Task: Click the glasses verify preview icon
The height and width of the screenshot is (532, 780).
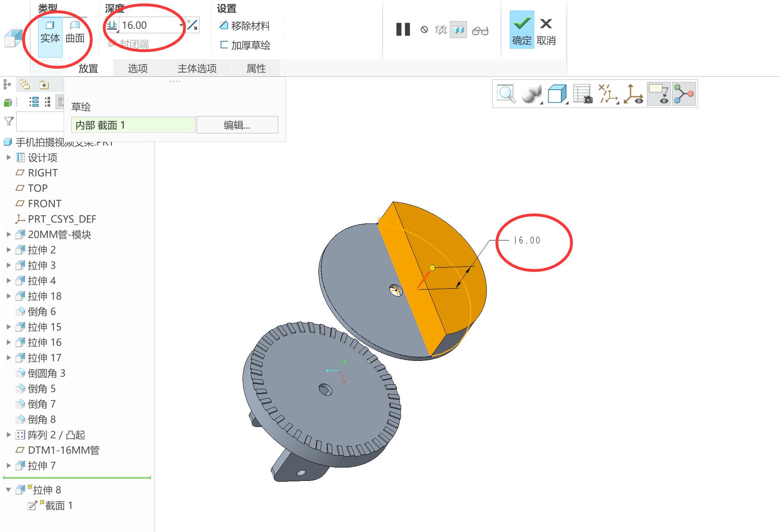Action: point(480,30)
